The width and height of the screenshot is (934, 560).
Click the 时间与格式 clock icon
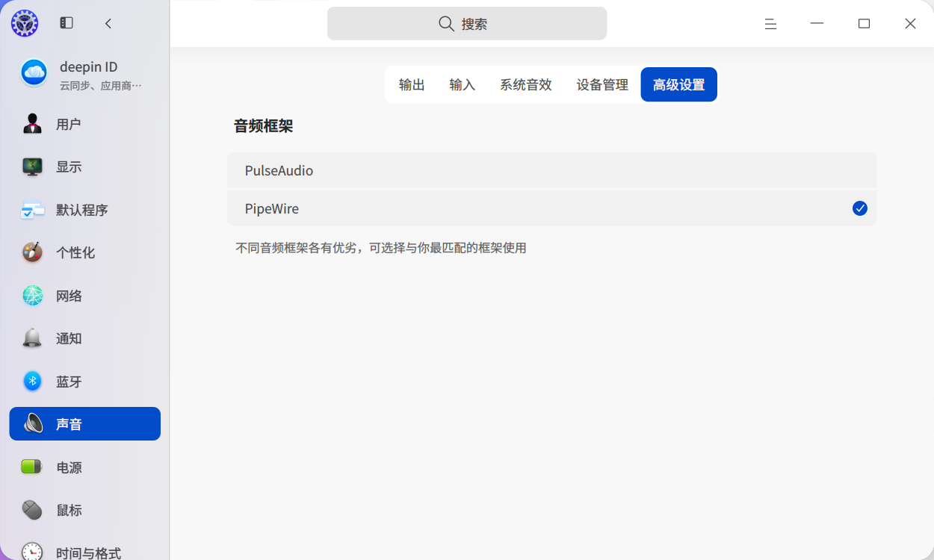[32, 553]
